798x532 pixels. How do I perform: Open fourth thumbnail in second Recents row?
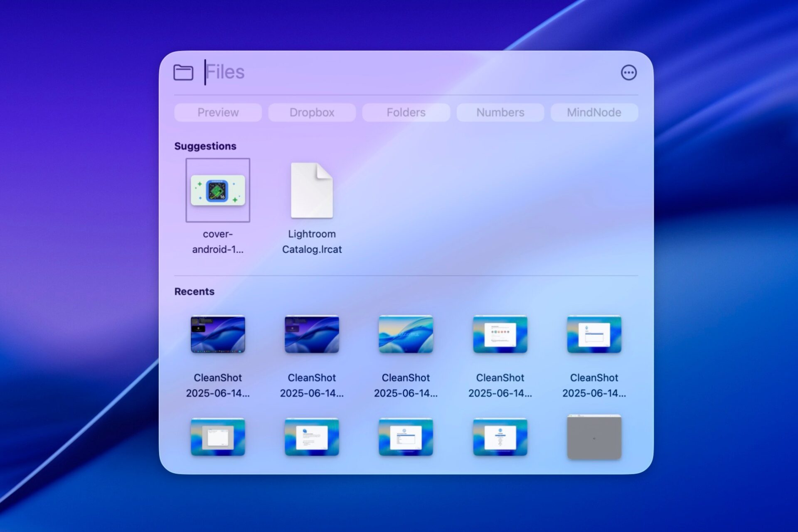tap(500, 437)
